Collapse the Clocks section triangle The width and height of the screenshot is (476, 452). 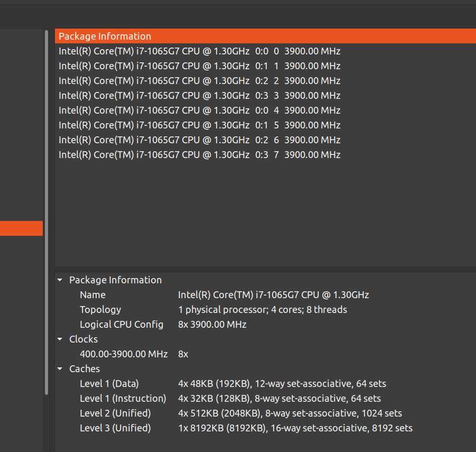[60, 339]
